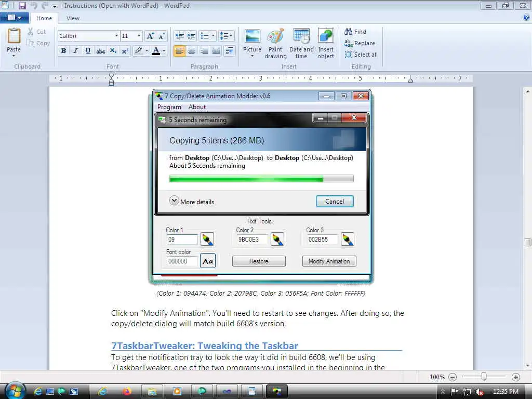The height and width of the screenshot is (399, 532).
Task: Click the 7TaskbarTweaker heading text
Action: [205, 345]
